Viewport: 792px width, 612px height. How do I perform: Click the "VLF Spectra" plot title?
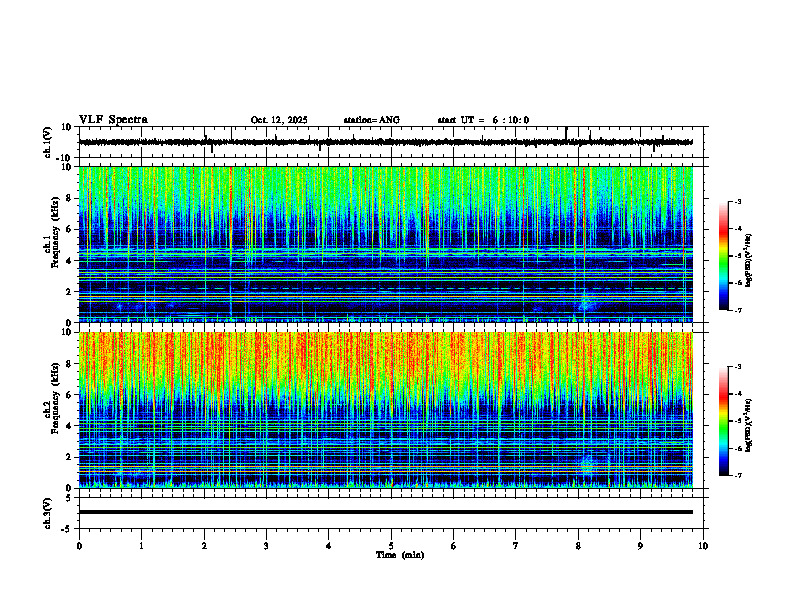(x=113, y=120)
